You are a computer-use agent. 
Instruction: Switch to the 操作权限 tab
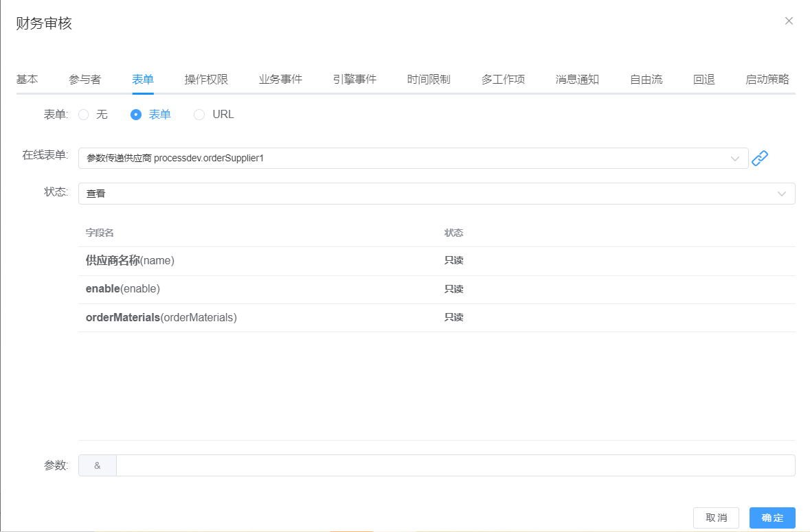(206, 79)
